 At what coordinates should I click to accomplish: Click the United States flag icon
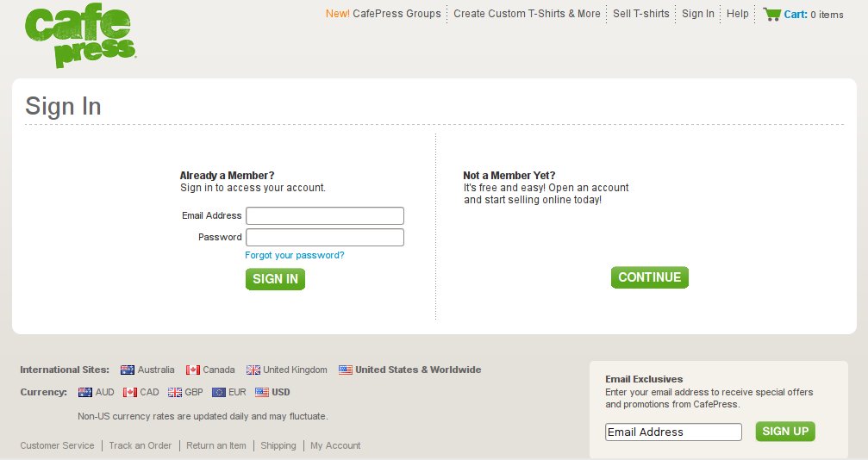click(346, 370)
